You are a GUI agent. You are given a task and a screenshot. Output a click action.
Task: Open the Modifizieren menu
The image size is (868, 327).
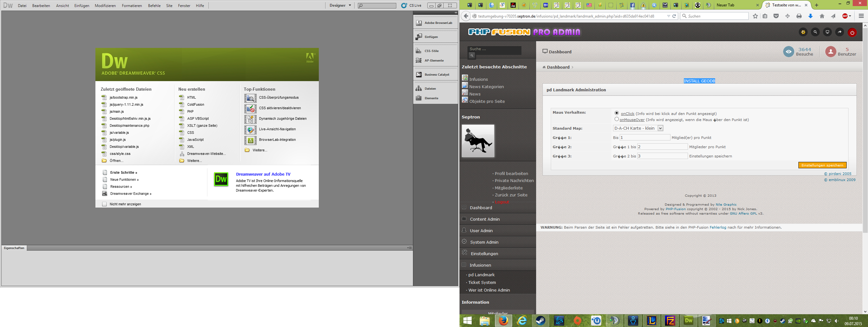tap(105, 6)
